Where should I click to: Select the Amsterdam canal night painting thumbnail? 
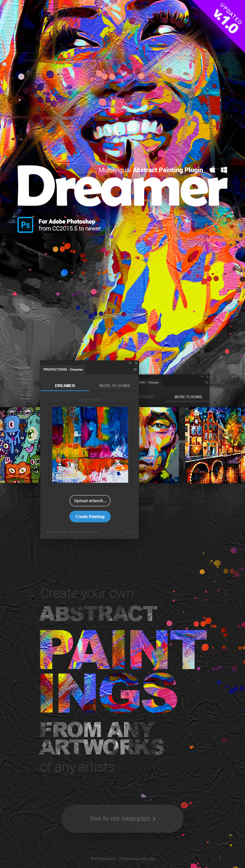click(215, 445)
